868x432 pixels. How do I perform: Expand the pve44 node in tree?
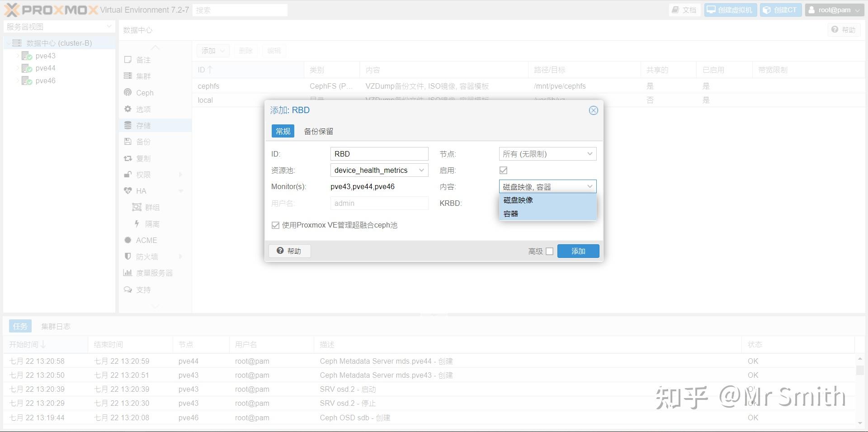(x=17, y=68)
